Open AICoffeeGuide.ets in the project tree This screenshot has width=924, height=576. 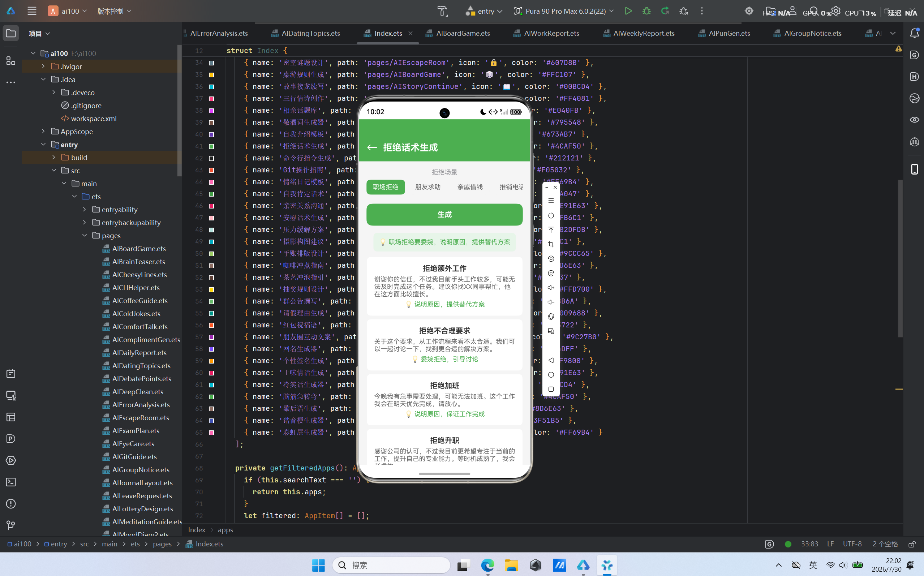135,301
